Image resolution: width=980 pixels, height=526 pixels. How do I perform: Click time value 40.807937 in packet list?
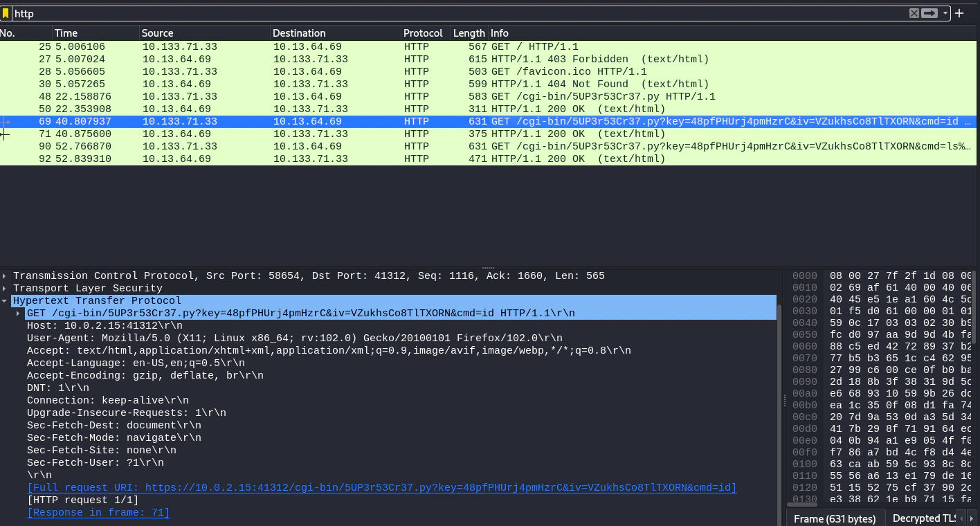pos(83,122)
